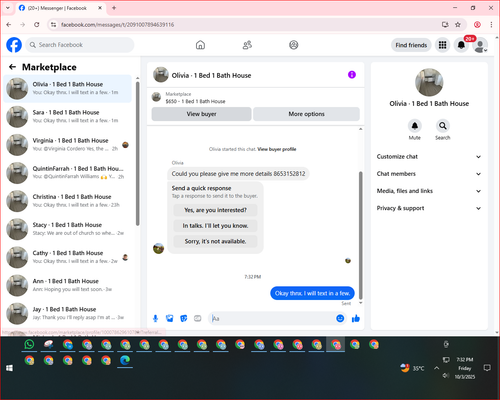Open the weather widget showing 35°C
Image resolution: width=500 pixels, height=400 pixels.
pos(412,368)
